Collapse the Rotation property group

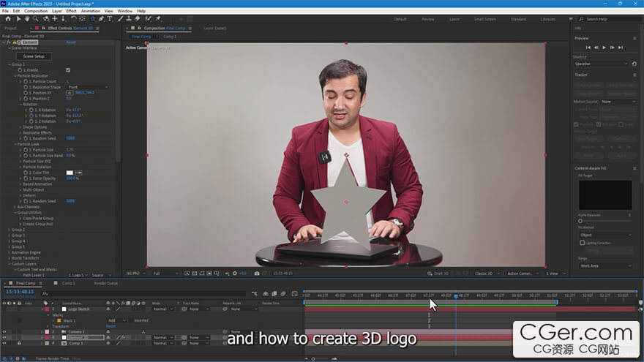(20, 105)
